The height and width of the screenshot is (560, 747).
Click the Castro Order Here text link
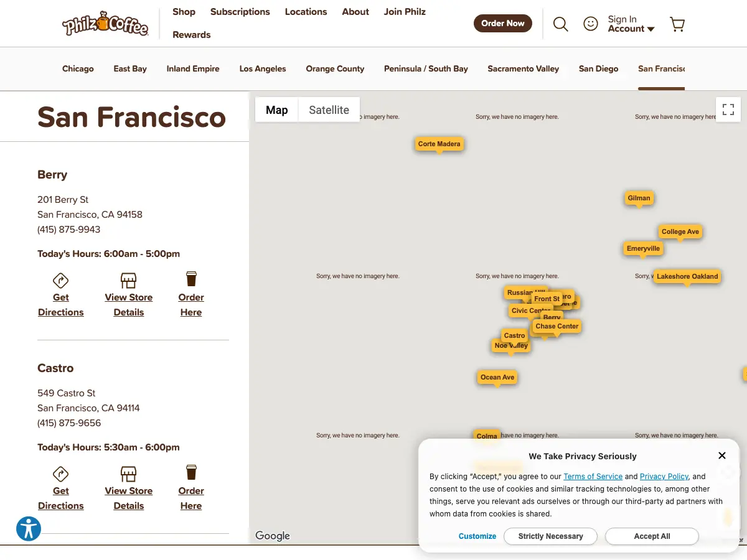click(191, 498)
